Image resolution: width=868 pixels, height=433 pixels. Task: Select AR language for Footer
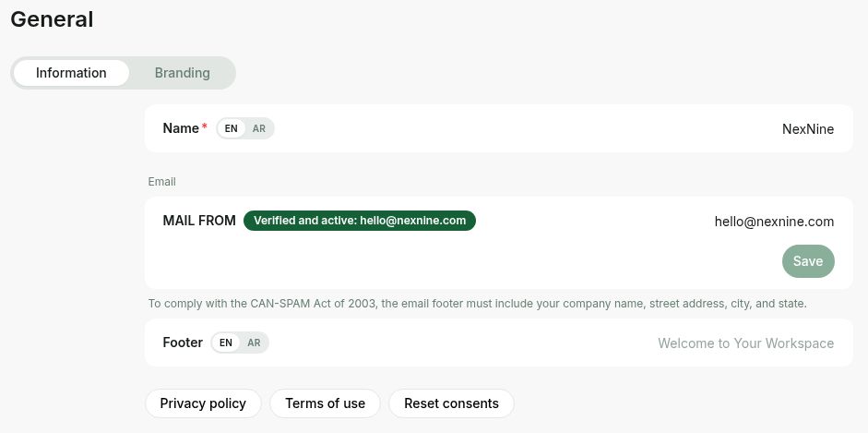pyautogui.click(x=254, y=343)
